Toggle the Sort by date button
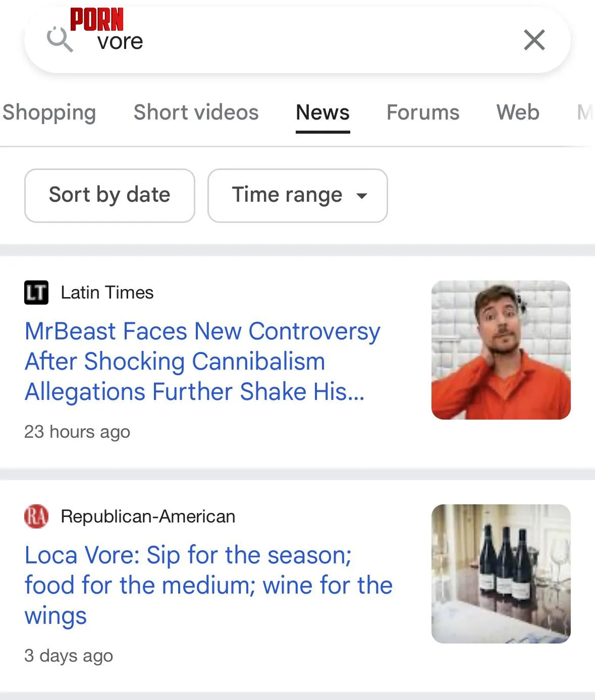595x700 pixels. (110, 196)
